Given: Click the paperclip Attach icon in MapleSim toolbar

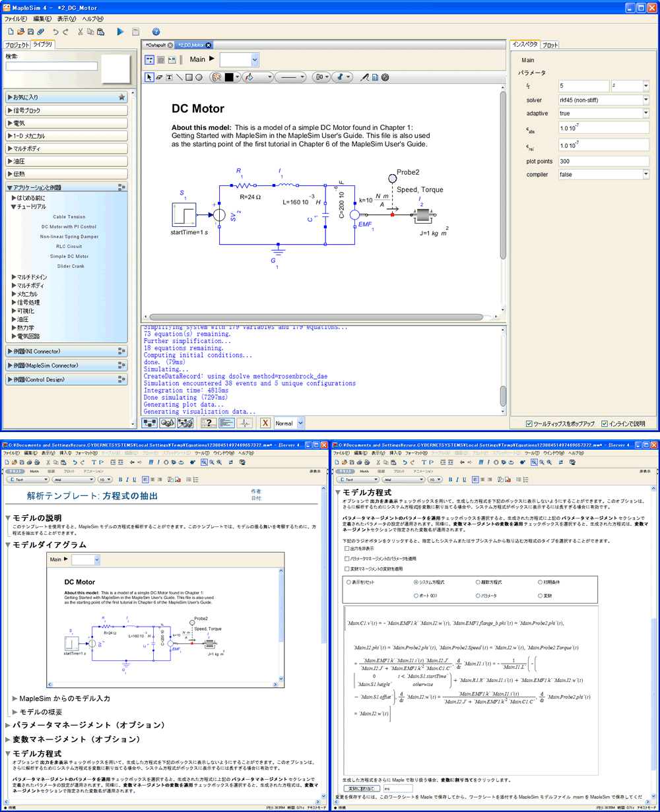Looking at the screenshot, I should coord(41,31).
